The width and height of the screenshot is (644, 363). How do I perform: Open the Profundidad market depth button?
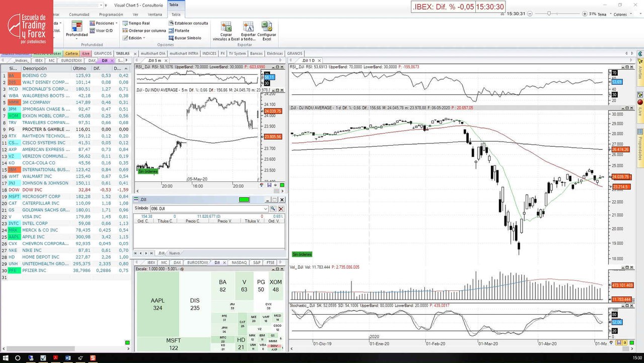tap(77, 28)
